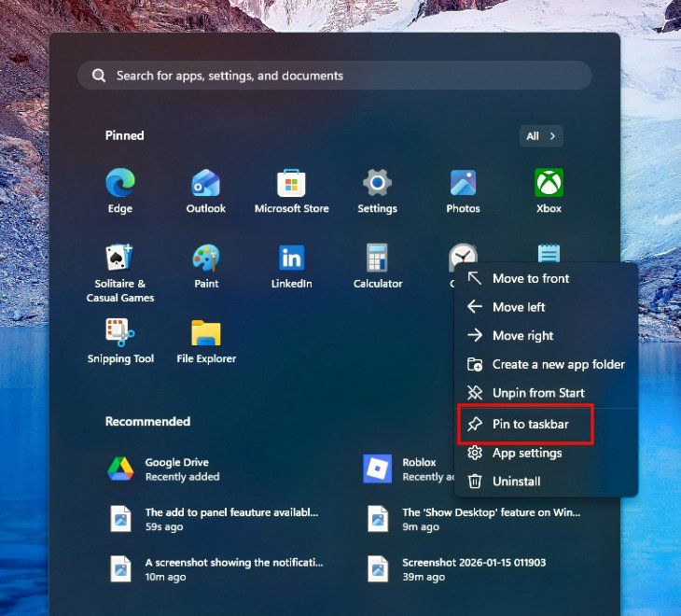Screen dimensions: 681x616
Task: Open Microsoft Store pinned icon
Action: (291, 191)
